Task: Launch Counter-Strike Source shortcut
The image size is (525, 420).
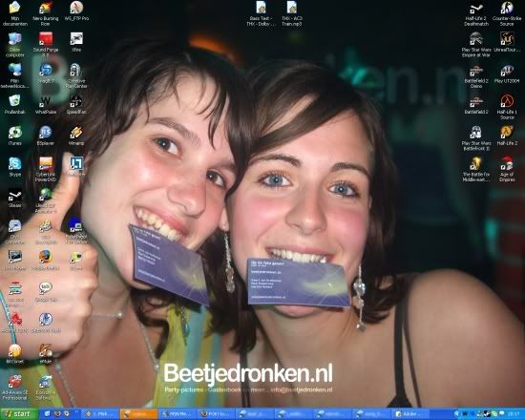Action: pos(507,13)
